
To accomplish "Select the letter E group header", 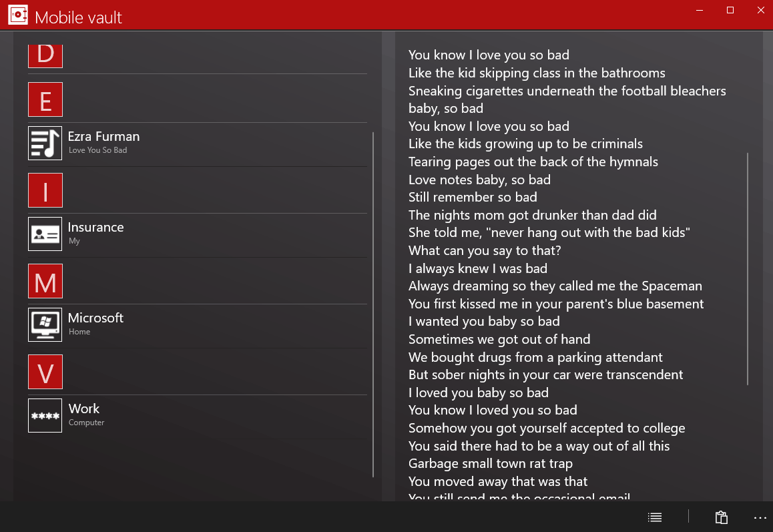I will pos(45,99).
